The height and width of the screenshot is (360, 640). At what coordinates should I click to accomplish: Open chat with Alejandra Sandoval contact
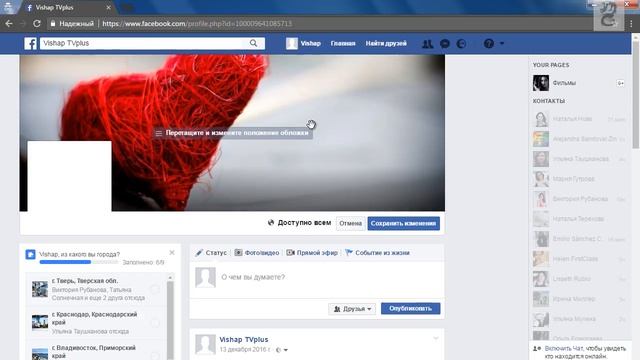pyautogui.click(x=579, y=139)
